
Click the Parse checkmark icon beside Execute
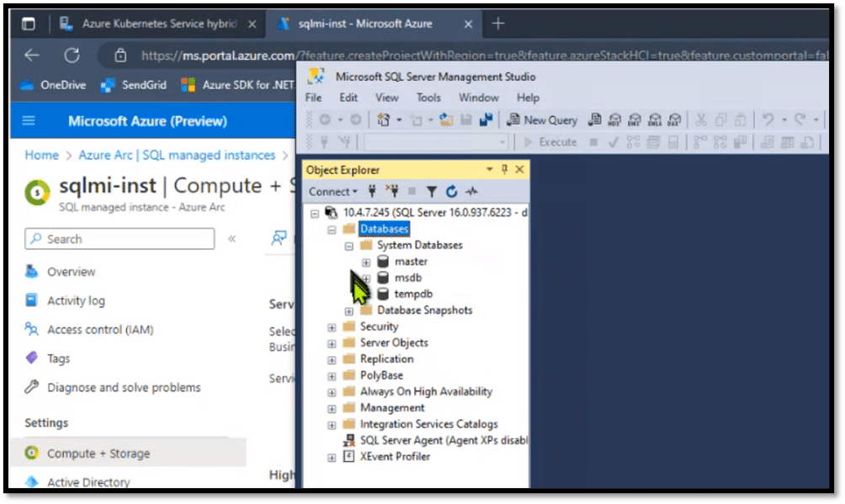613,142
